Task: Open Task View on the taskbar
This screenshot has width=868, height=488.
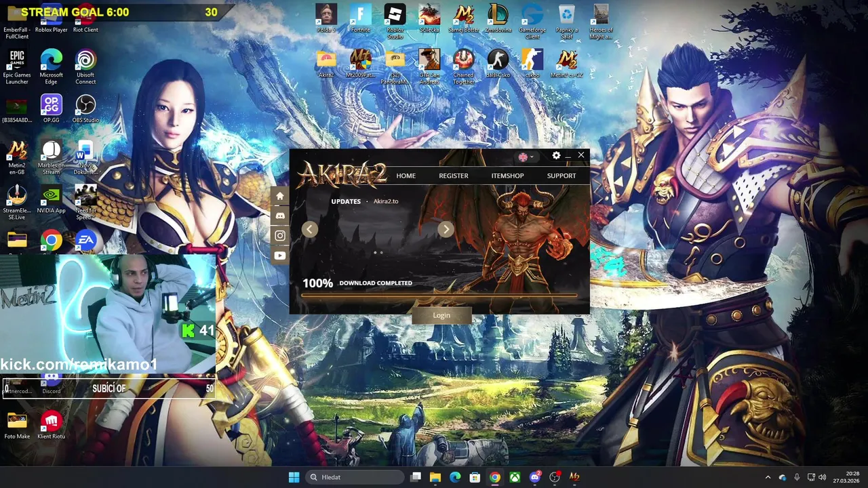Action: point(416,477)
